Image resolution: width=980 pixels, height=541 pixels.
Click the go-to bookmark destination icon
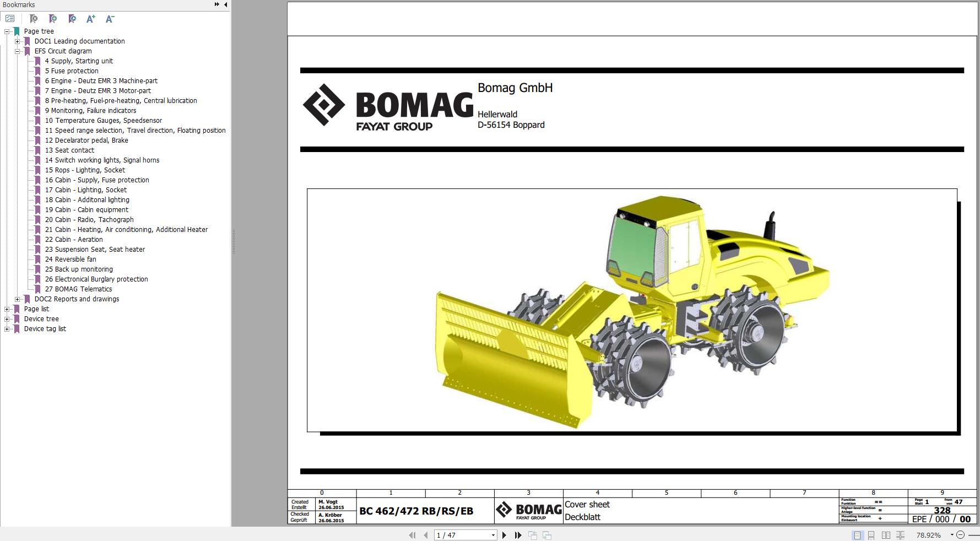(x=72, y=19)
